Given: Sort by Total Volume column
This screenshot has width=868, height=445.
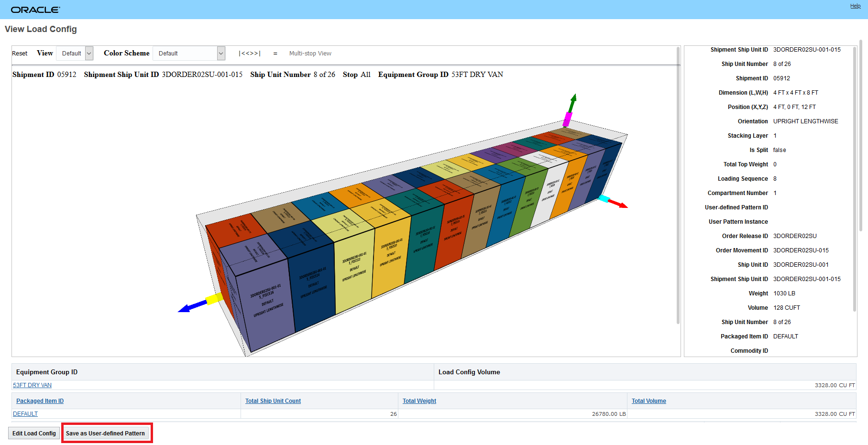Looking at the screenshot, I should (649, 401).
